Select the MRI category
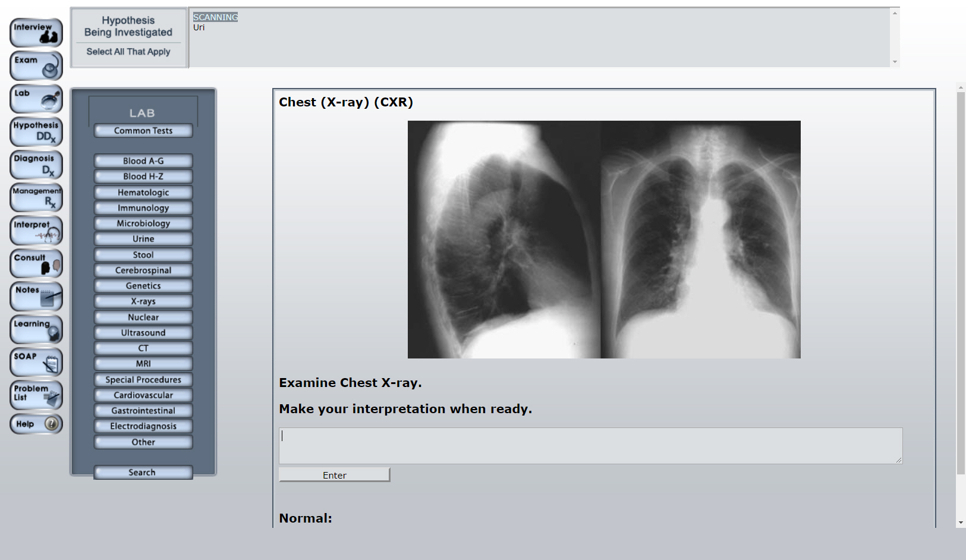Viewport: 966px width, 560px height. (x=143, y=364)
